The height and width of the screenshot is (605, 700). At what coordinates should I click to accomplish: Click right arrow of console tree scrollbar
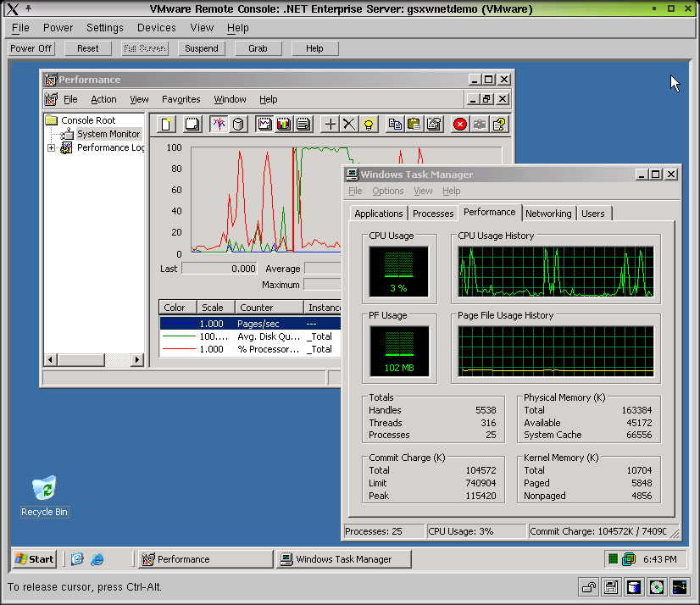point(137,359)
